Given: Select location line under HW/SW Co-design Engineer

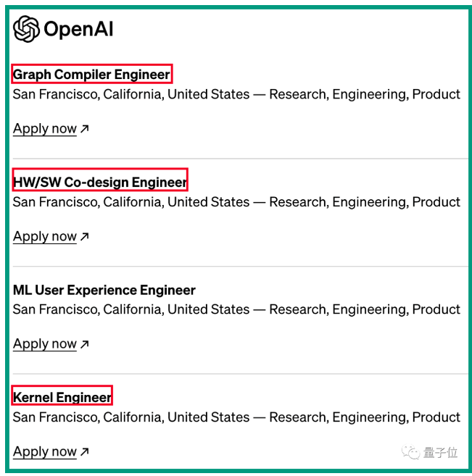Looking at the screenshot, I should (x=236, y=202).
